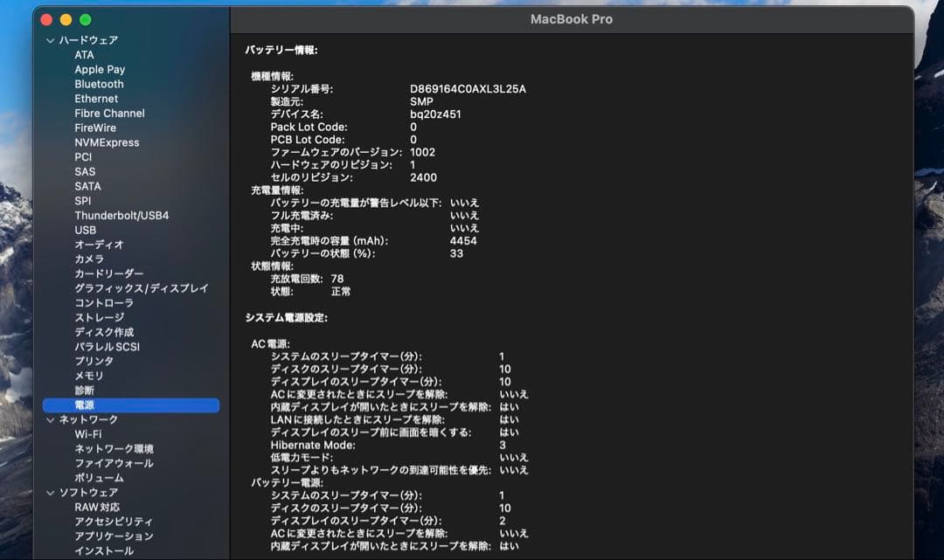Image resolution: width=944 pixels, height=560 pixels.
Task: Click the MacBook Pro window title
Action: coord(572,19)
